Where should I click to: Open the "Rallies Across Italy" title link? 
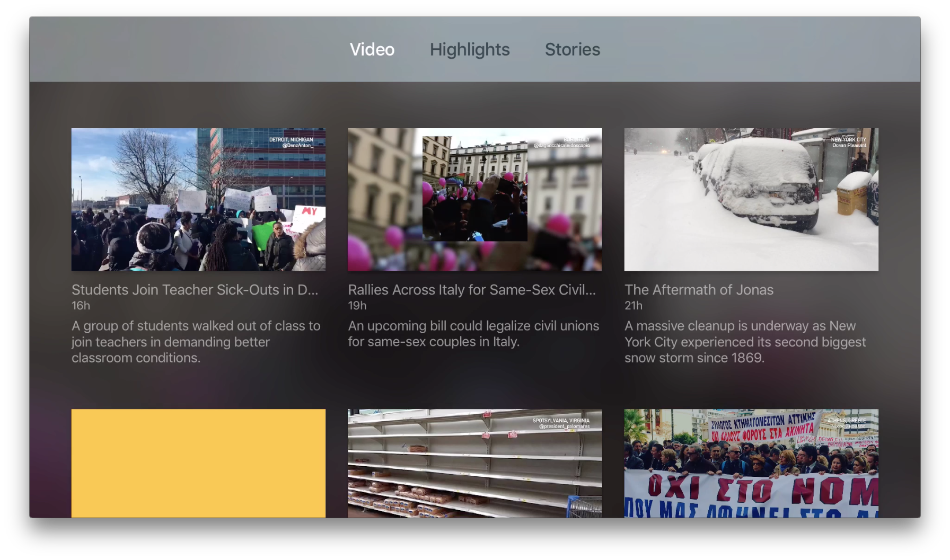pos(471,290)
